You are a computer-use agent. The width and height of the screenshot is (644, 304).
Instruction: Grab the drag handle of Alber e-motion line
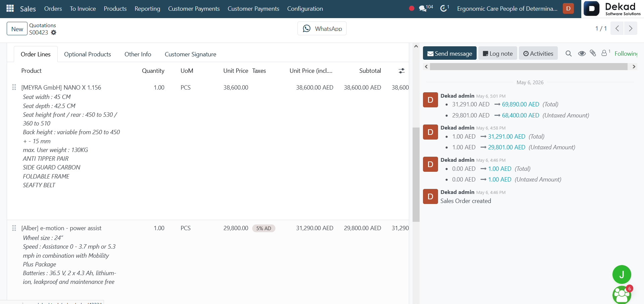tap(14, 228)
